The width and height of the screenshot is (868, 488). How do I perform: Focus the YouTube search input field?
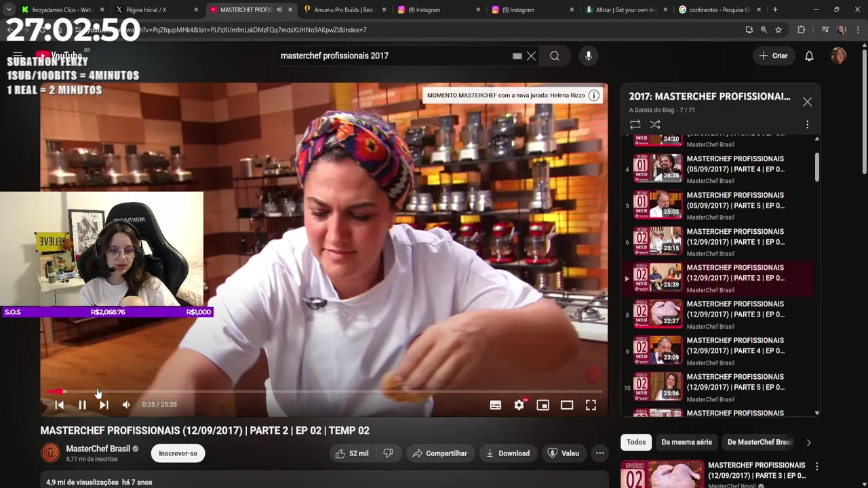[393, 56]
